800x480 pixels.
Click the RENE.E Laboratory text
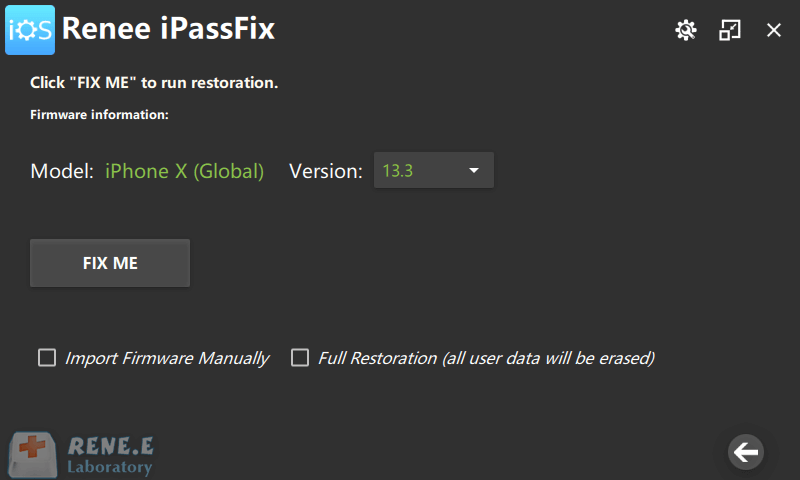pos(110,455)
